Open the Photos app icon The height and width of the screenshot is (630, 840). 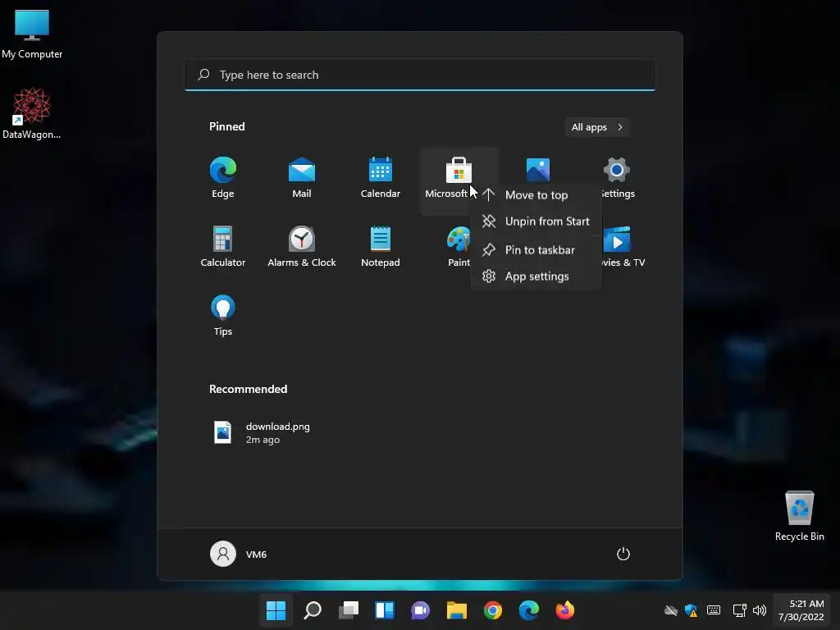[x=538, y=171]
